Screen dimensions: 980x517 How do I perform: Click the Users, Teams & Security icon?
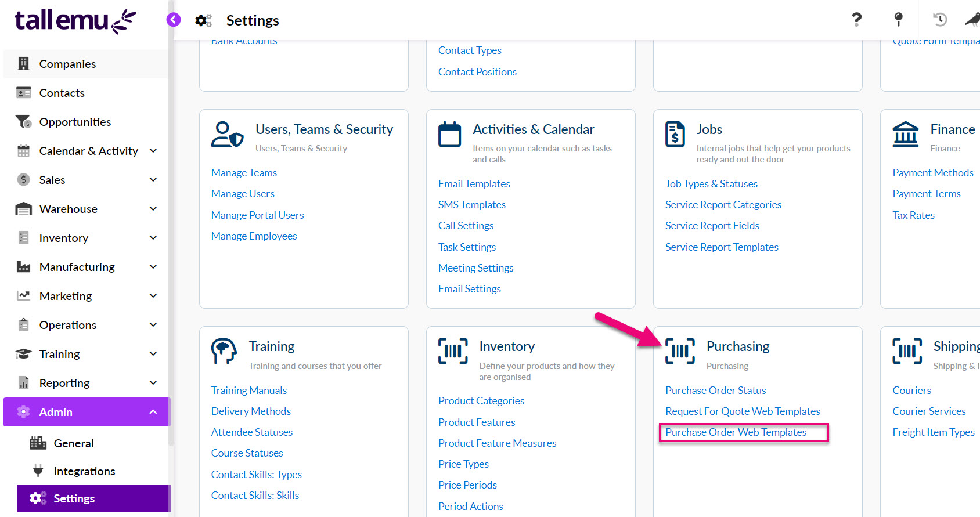pos(227,135)
